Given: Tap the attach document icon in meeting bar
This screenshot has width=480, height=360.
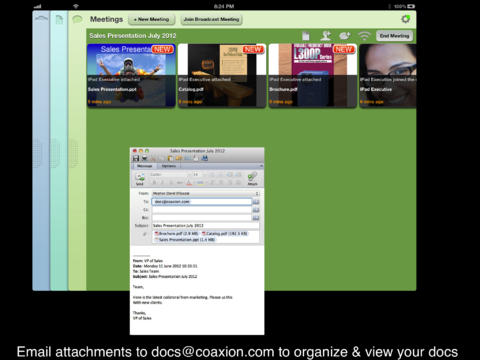Looking at the screenshot, I should pos(306,36).
